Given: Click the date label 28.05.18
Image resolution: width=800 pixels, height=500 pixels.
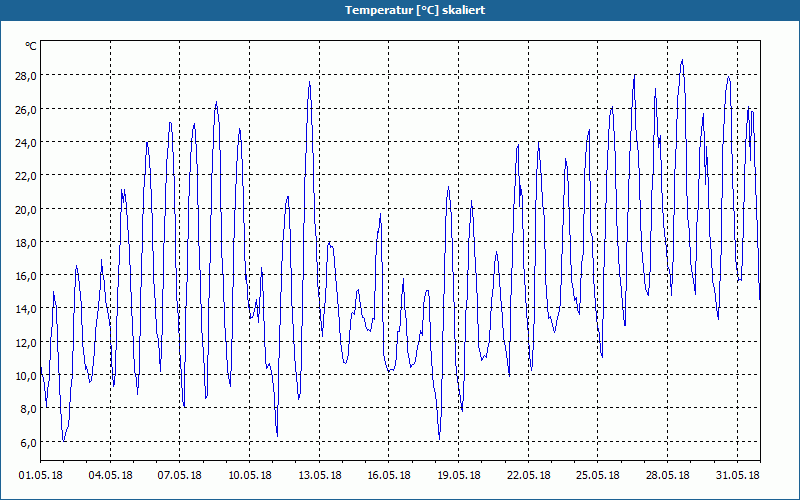Looking at the screenshot, I should (x=667, y=476).
